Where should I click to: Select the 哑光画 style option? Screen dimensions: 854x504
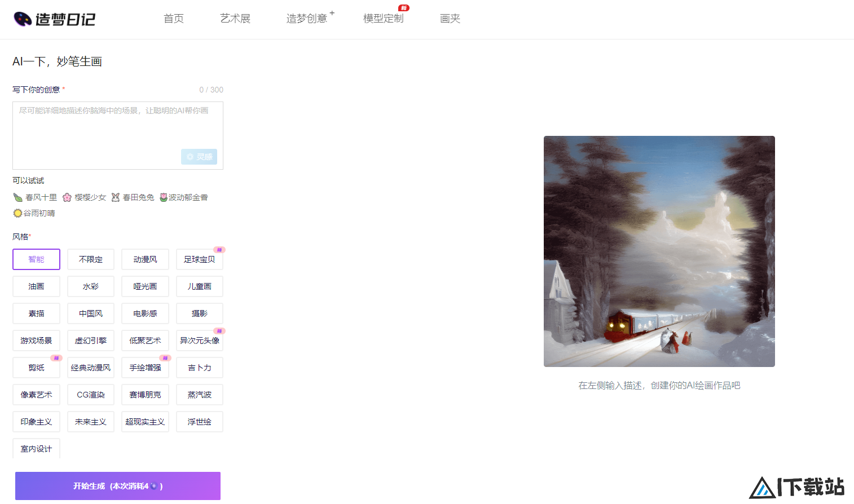145,286
